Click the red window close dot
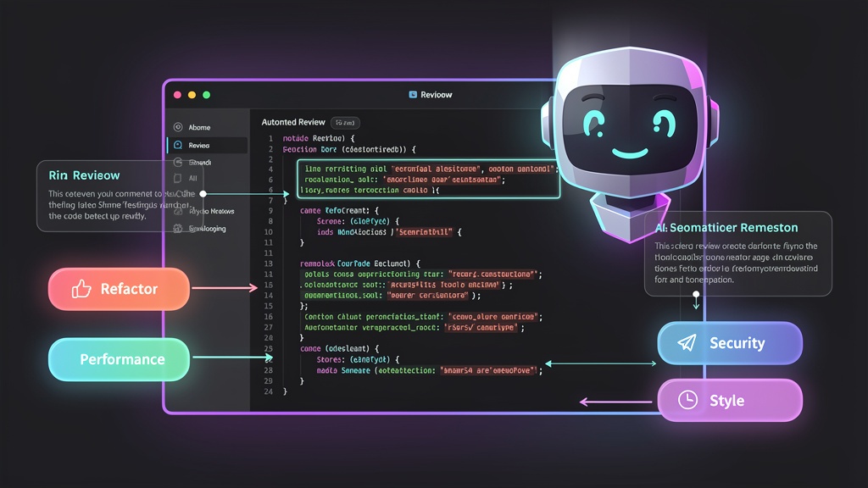The height and width of the screenshot is (488, 868). click(178, 95)
